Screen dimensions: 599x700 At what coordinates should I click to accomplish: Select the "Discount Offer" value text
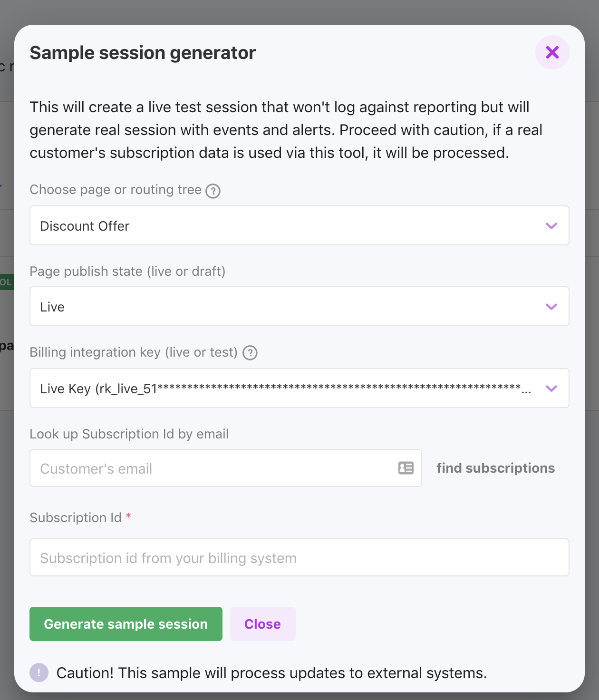pyautogui.click(x=85, y=226)
